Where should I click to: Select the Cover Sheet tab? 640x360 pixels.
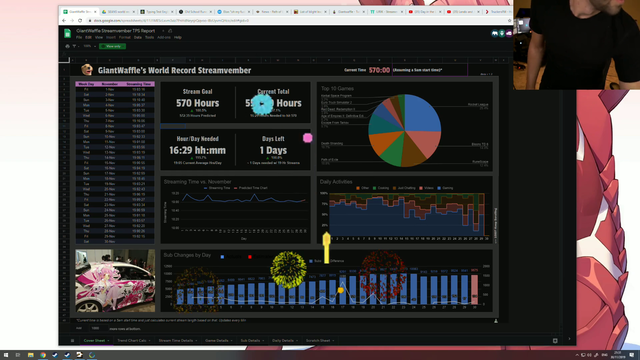94,340
